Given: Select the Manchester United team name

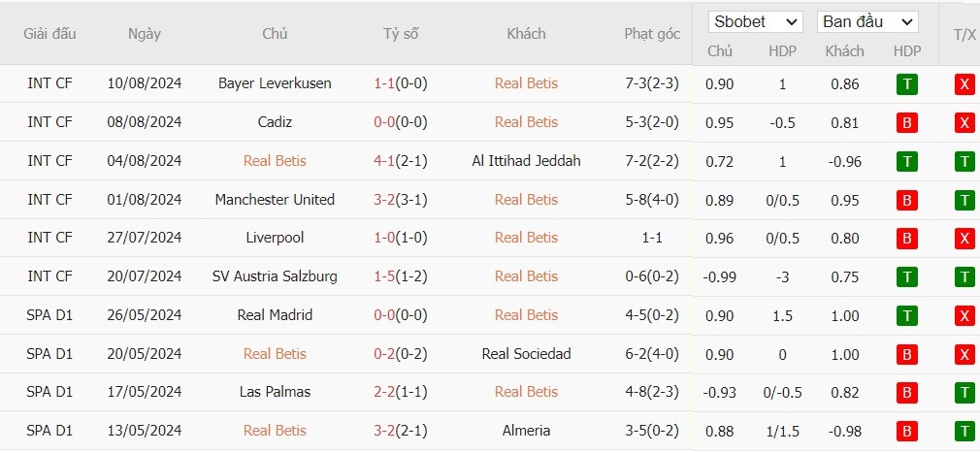Looking at the screenshot, I should click(275, 199).
